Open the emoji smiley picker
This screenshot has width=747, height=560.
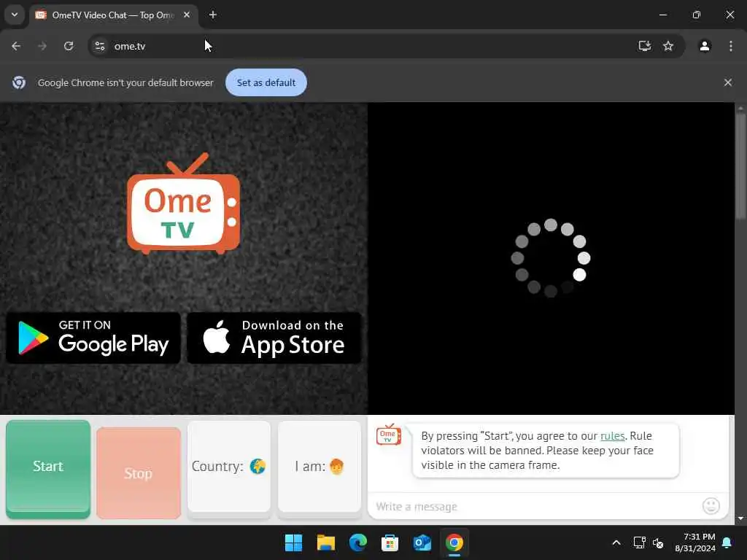[711, 506]
